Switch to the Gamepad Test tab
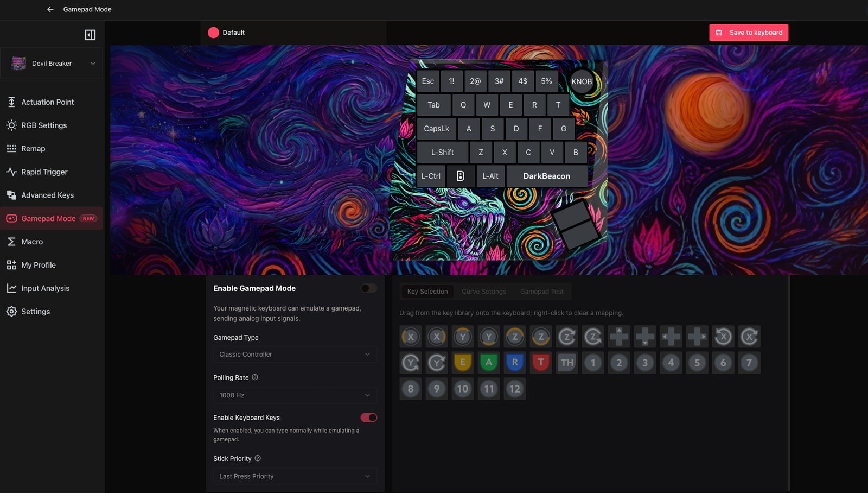This screenshot has height=493, width=868. tap(541, 292)
